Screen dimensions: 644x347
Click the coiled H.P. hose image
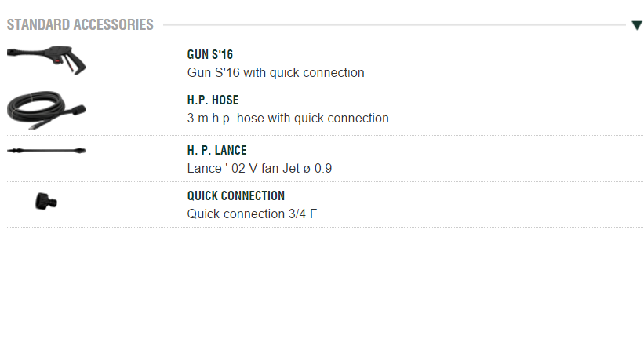[x=43, y=108]
